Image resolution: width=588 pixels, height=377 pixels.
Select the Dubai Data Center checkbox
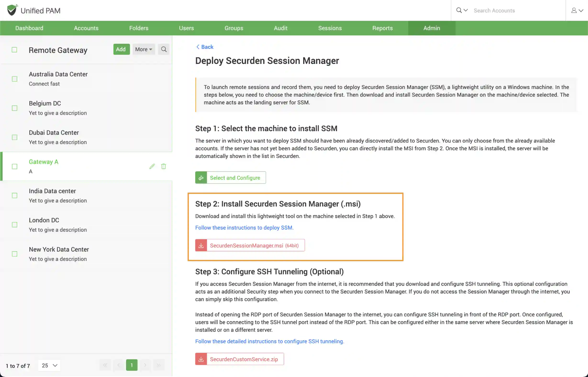click(x=14, y=137)
